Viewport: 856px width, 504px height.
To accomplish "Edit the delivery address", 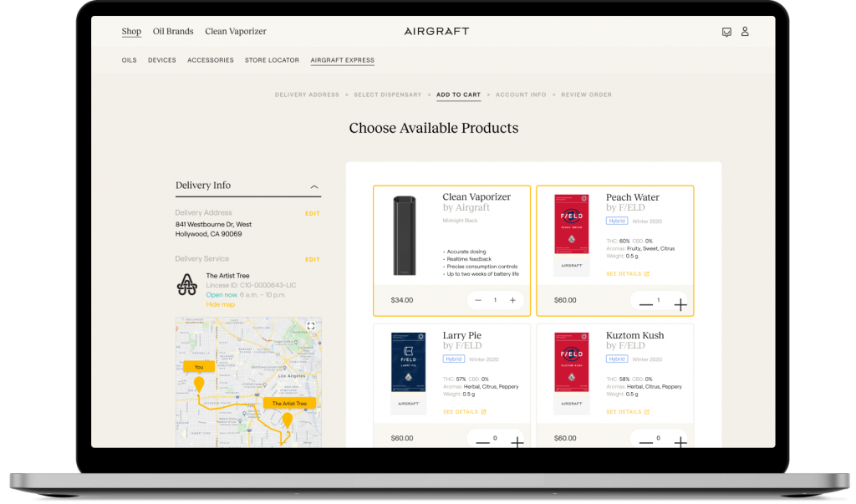I will tap(313, 213).
